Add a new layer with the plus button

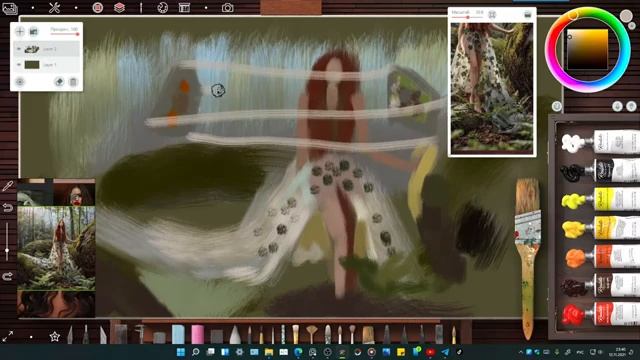coord(20,31)
